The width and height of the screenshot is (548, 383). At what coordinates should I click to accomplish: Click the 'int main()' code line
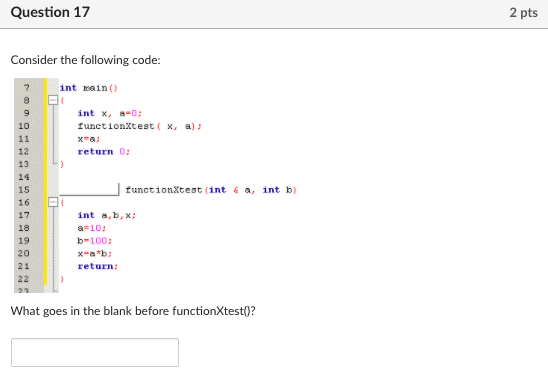pyautogui.click(x=88, y=88)
